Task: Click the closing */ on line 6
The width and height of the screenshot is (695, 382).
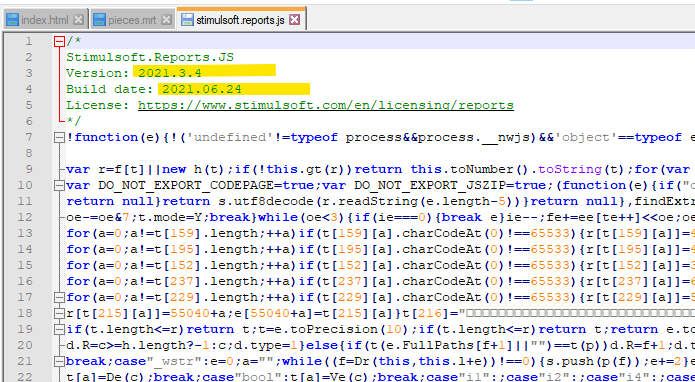Action: [74, 121]
